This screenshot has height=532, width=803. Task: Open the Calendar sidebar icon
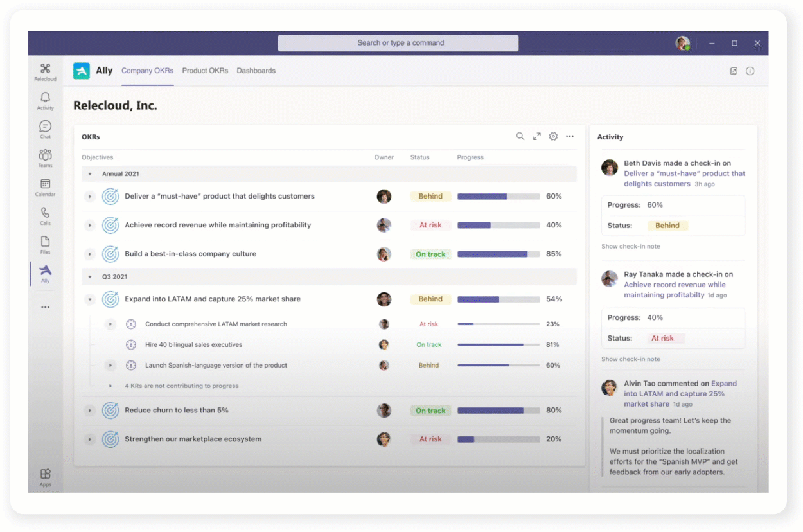point(45,186)
